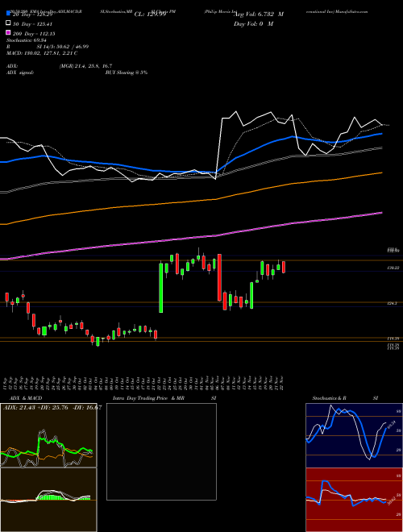Click the tallest red candlestick on price chart
This screenshot has height=532, width=403.
pos(219,277)
